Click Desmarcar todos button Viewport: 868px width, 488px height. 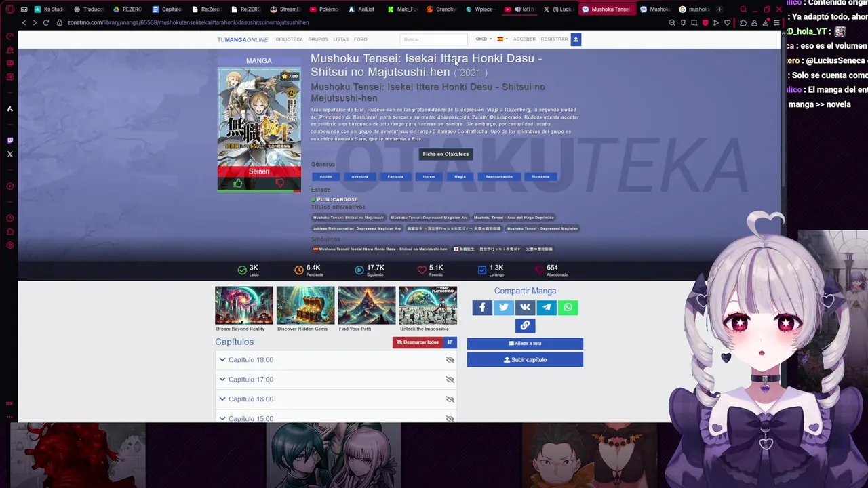point(418,342)
